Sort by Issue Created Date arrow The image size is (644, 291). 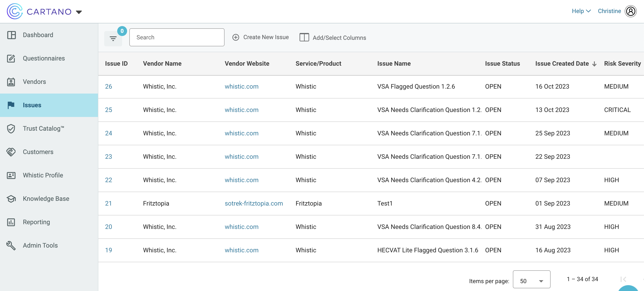(x=594, y=64)
